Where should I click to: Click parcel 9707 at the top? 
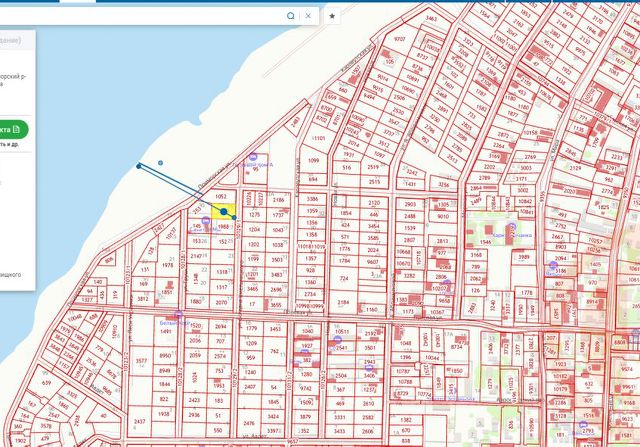tap(400, 39)
